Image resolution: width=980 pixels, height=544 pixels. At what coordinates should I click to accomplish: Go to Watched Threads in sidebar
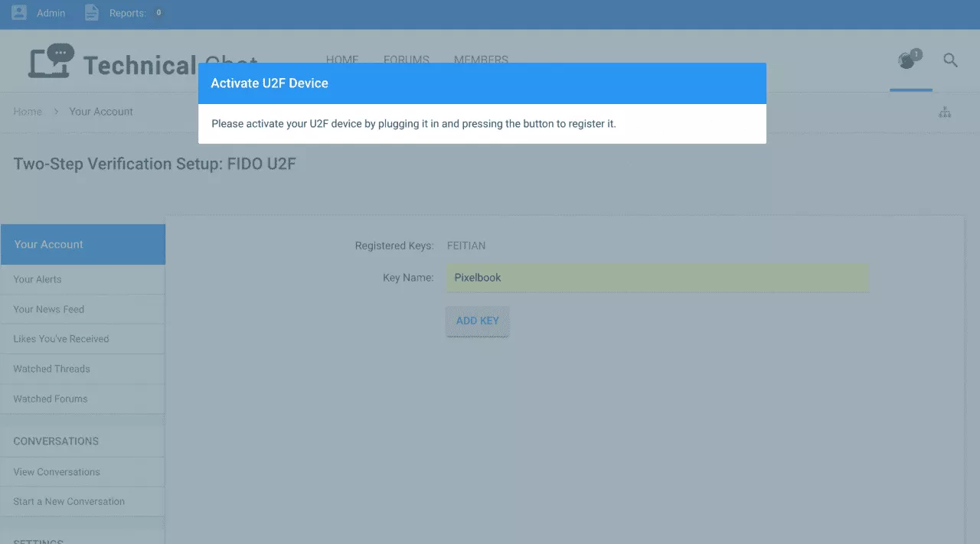coord(51,369)
